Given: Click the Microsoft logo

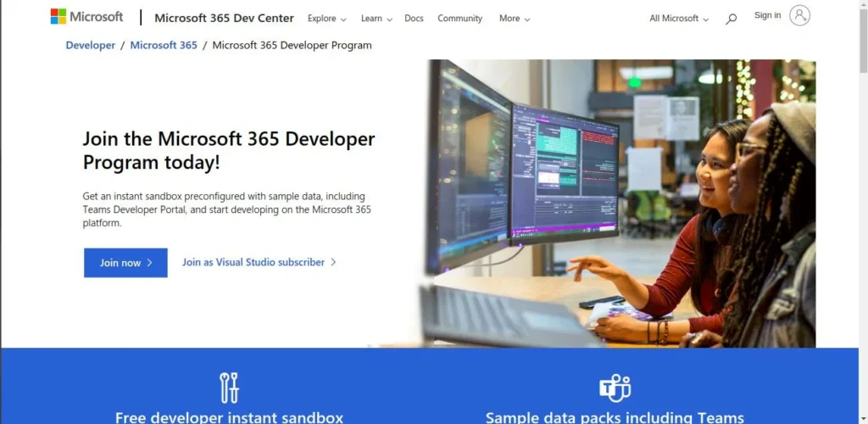Looking at the screenshot, I should pos(86,17).
